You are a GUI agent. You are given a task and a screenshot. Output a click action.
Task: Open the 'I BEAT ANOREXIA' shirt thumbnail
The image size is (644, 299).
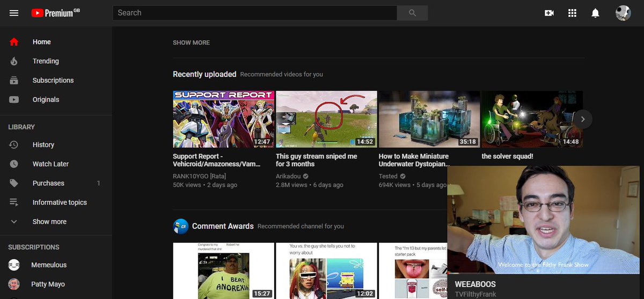tap(223, 271)
